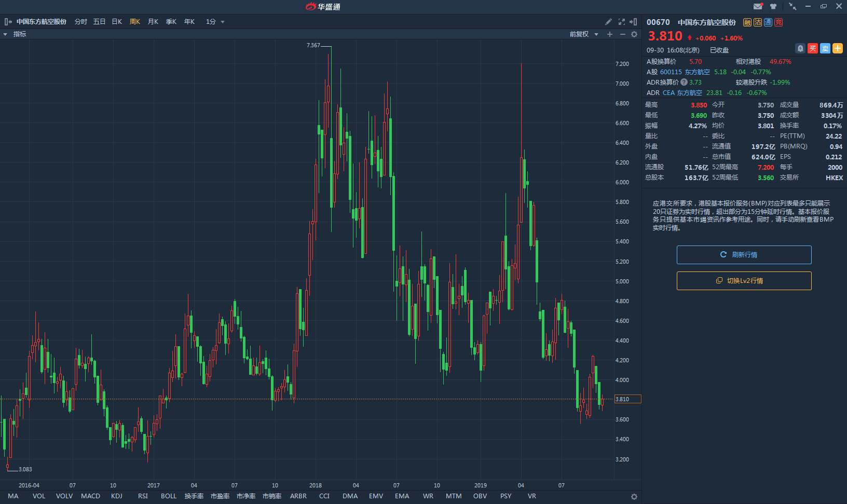Expand the 指标 indicator dropdown
This screenshot has height=504, width=847.
coord(15,34)
